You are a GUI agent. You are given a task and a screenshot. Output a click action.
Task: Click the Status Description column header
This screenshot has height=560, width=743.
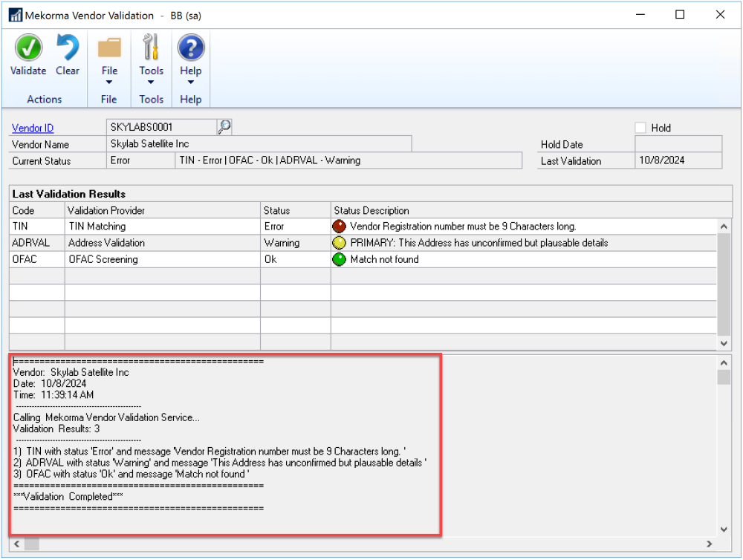[x=531, y=210]
